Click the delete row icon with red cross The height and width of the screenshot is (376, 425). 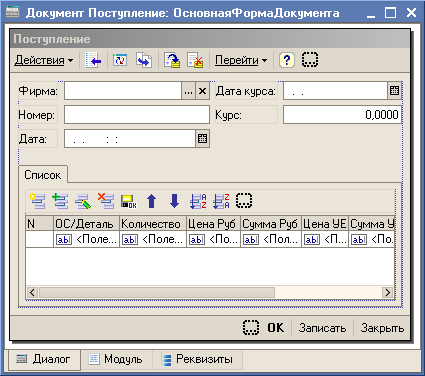tap(106, 201)
